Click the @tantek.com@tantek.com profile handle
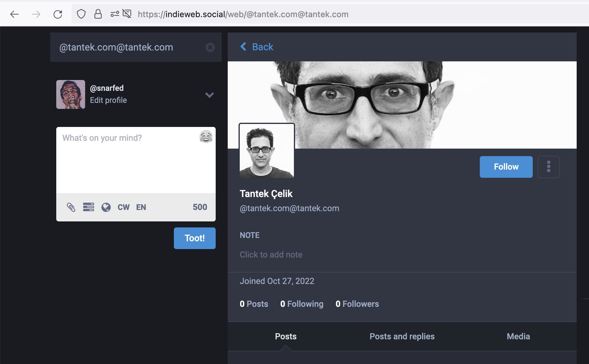Screen dimensions: 589x364 pos(289,208)
